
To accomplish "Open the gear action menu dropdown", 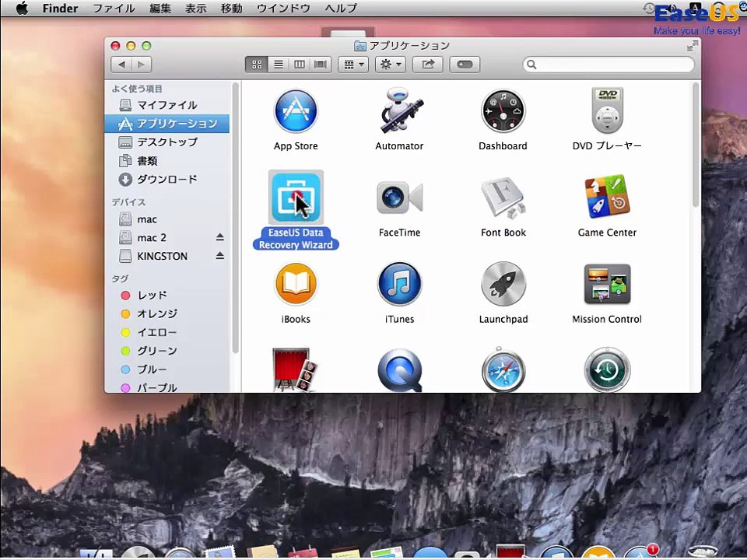I will pos(391,65).
